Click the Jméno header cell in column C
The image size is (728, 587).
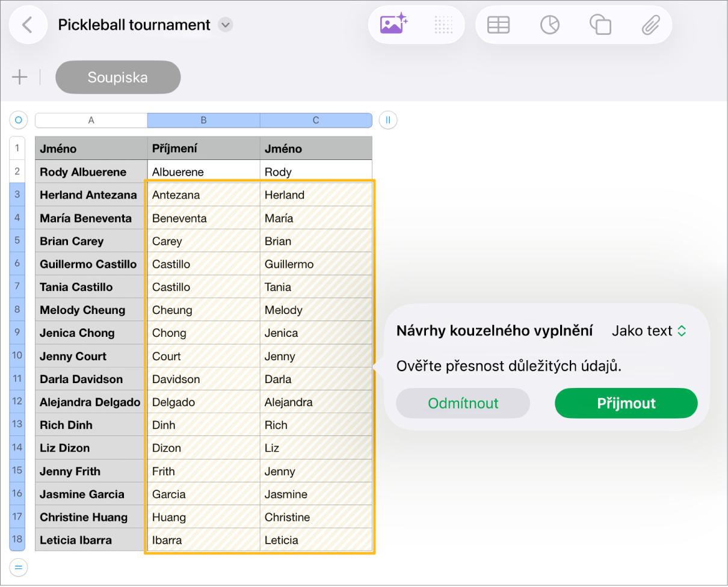pos(316,149)
